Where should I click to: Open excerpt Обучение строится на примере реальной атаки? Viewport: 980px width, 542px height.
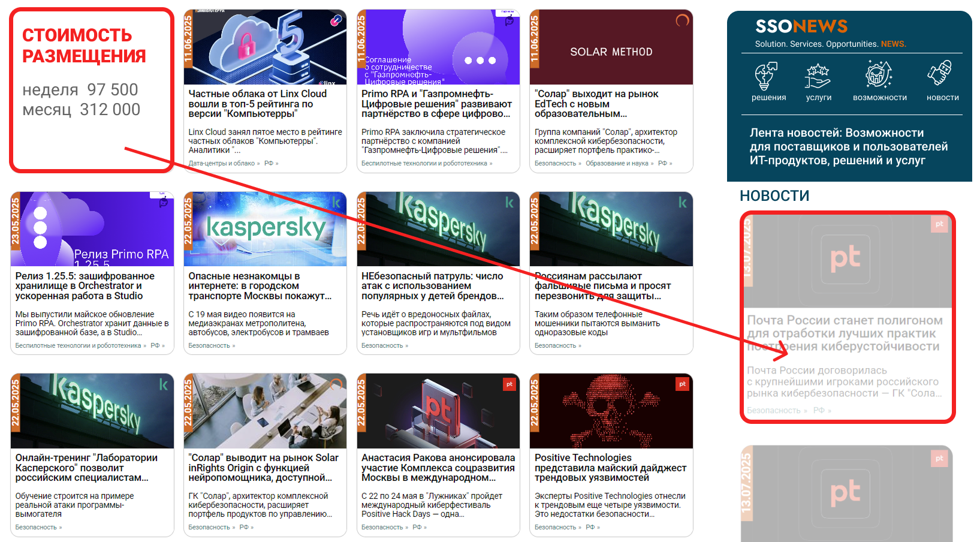(x=74, y=505)
